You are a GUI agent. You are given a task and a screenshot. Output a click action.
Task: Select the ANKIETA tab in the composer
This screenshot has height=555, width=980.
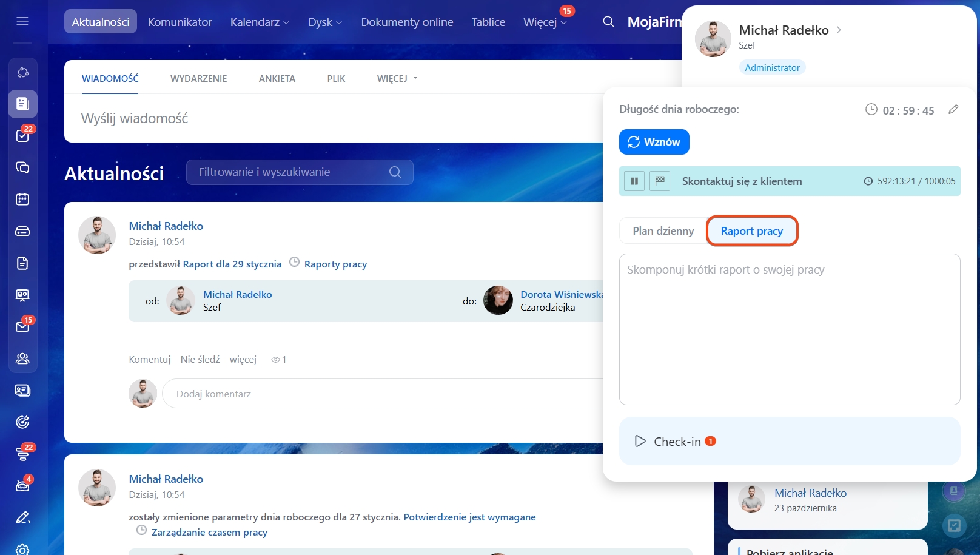(277, 79)
